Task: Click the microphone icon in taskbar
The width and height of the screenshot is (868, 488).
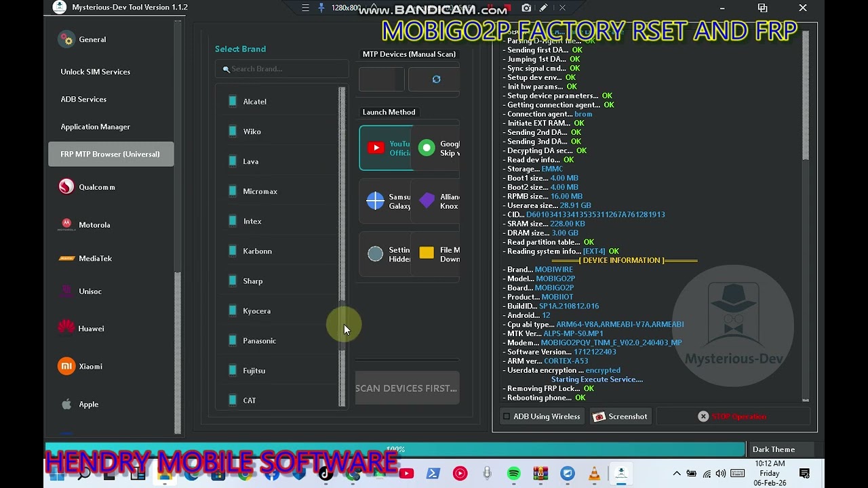Action: point(487,473)
